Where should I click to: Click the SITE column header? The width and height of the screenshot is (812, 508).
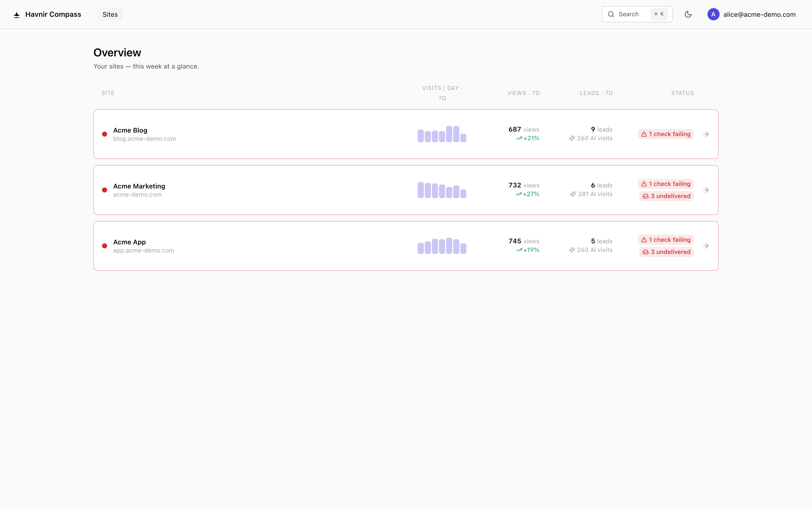pyautogui.click(x=108, y=93)
